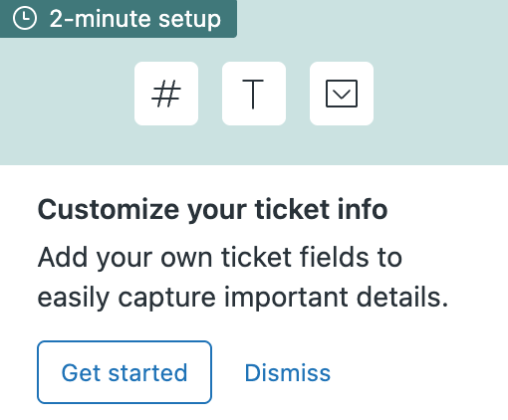Start ticket field setup with Get started

click(125, 372)
